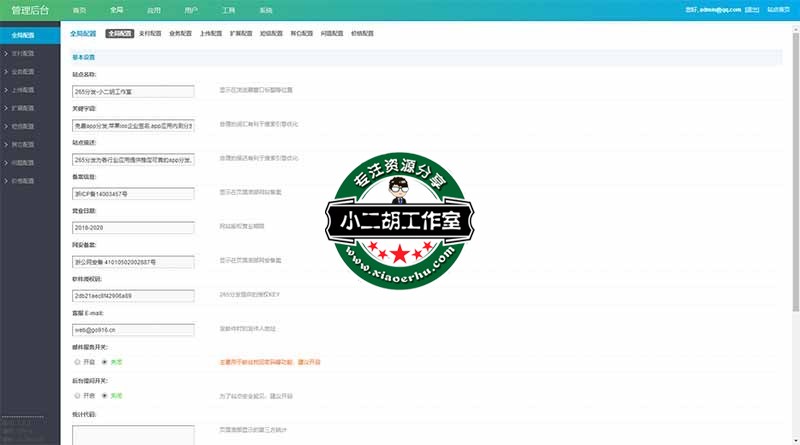
Task: Open the 短信配置 top tab
Action: coord(272,33)
